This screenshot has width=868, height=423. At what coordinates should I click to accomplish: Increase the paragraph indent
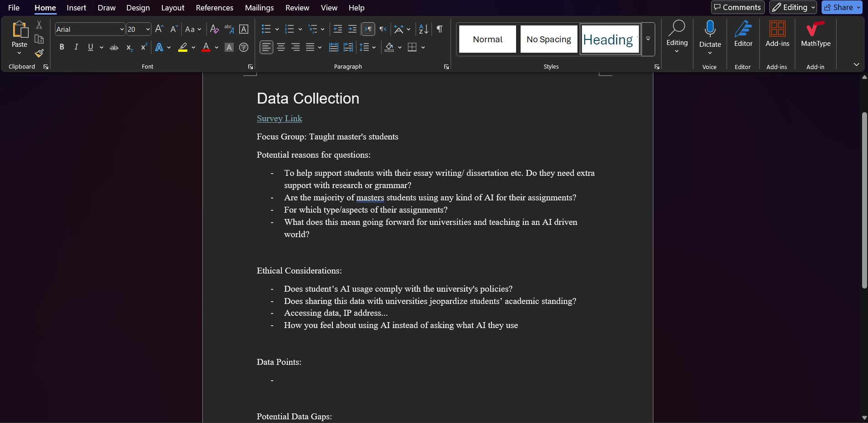pos(352,30)
